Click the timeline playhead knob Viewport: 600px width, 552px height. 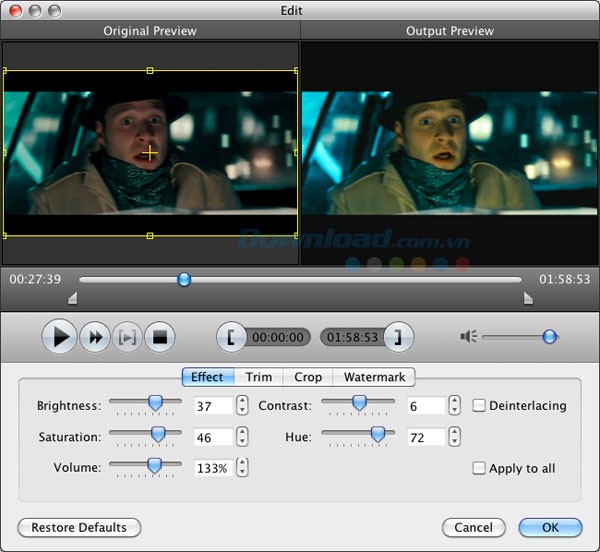(x=184, y=279)
